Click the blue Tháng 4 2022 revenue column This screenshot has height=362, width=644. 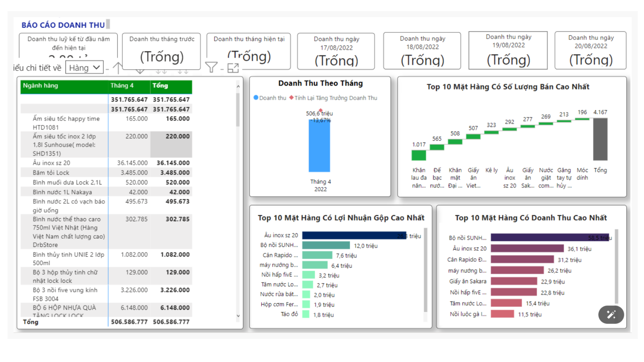pyautogui.click(x=319, y=145)
